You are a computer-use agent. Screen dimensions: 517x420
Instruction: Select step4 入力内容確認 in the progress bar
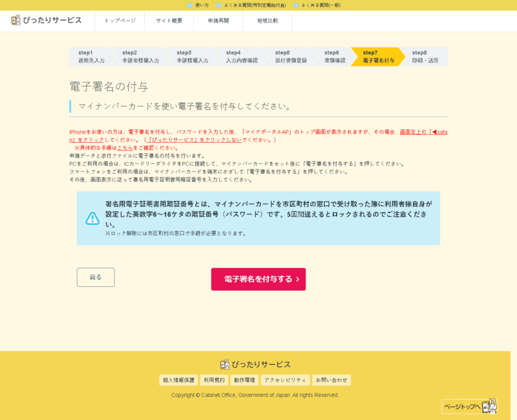[x=242, y=57]
